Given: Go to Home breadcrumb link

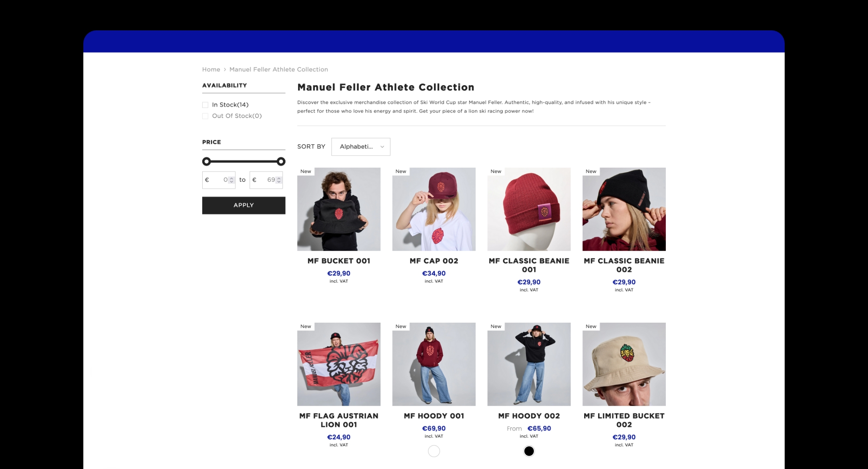Looking at the screenshot, I should (x=211, y=69).
